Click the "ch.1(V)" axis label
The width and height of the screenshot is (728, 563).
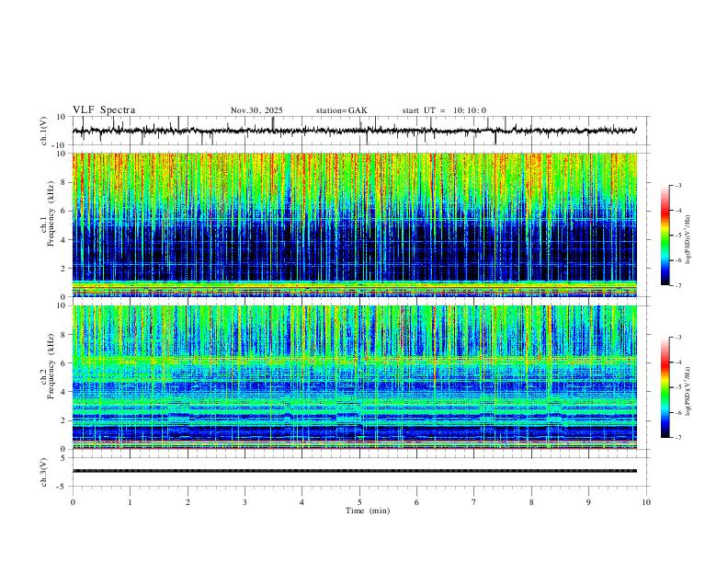coord(44,131)
